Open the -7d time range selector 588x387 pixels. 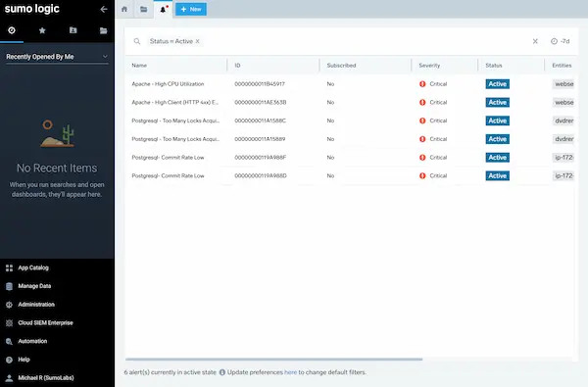pos(561,41)
